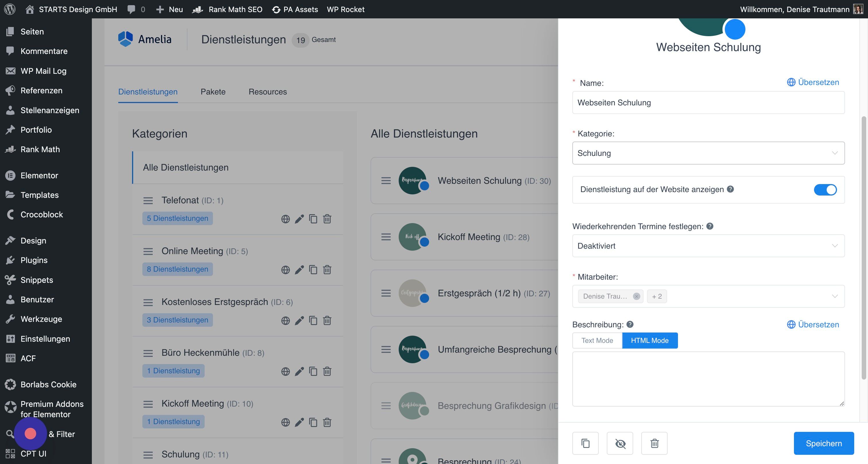This screenshot has width=868, height=464.
Task: Edit the Online Meeting category
Action: pos(299,270)
